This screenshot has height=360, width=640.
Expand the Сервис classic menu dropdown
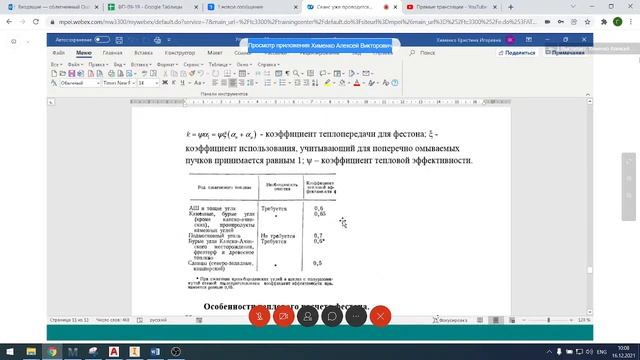(193, 64)
